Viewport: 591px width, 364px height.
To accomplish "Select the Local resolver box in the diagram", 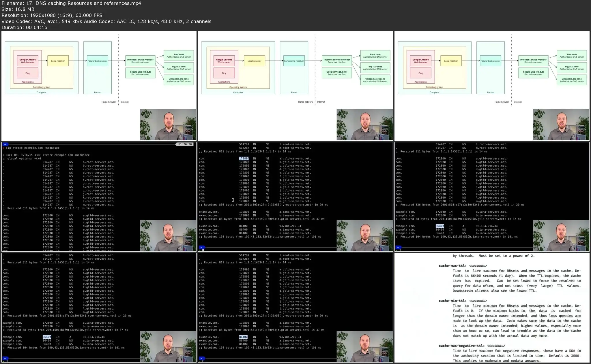I will tap(58, 61).
